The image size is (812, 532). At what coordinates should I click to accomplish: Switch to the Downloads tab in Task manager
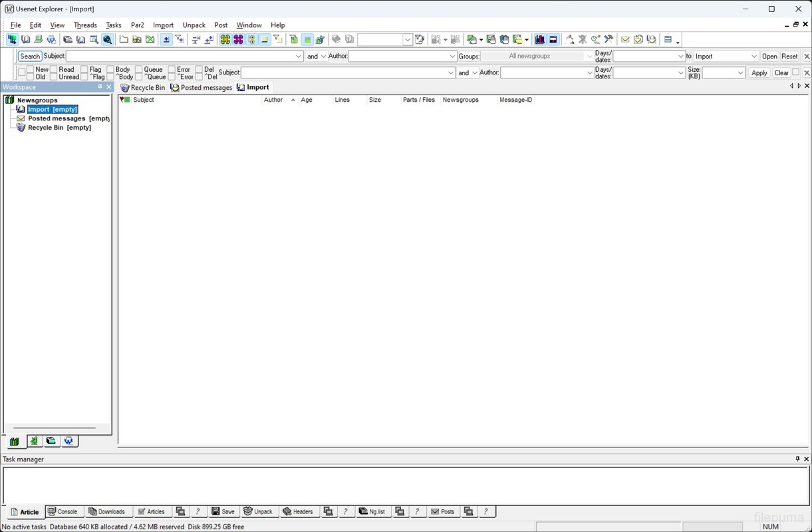107,511
